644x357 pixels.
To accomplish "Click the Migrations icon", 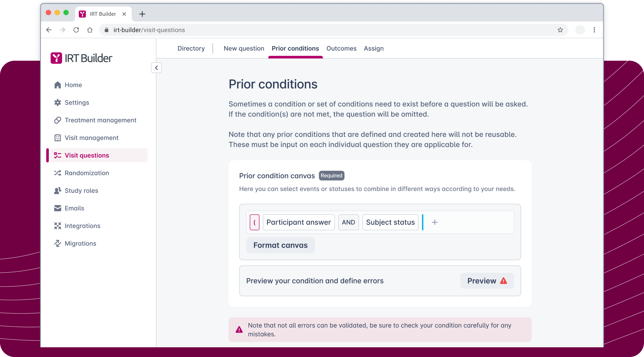I will 57,243.
